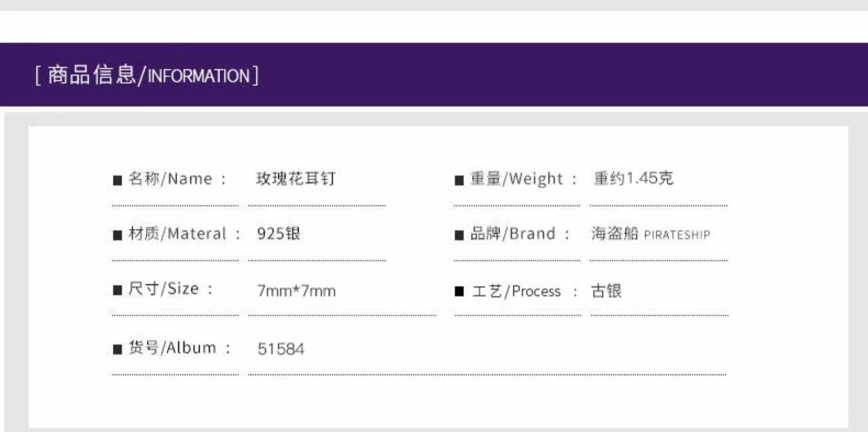The height and width of the screenshot is (432, 868).
Task: Click the square bullet beside 货号/Album
Action: coord(117,349)
